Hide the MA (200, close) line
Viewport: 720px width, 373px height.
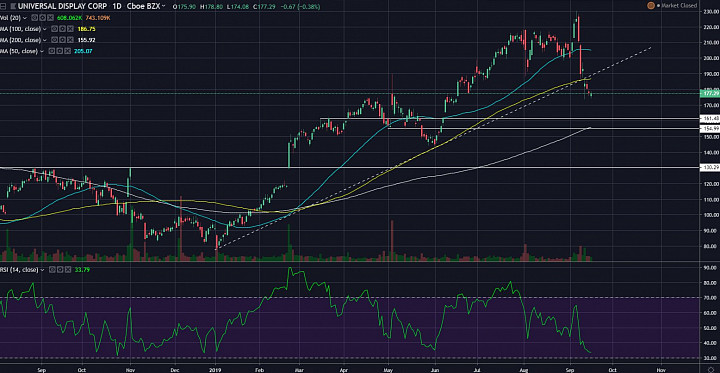54,40
